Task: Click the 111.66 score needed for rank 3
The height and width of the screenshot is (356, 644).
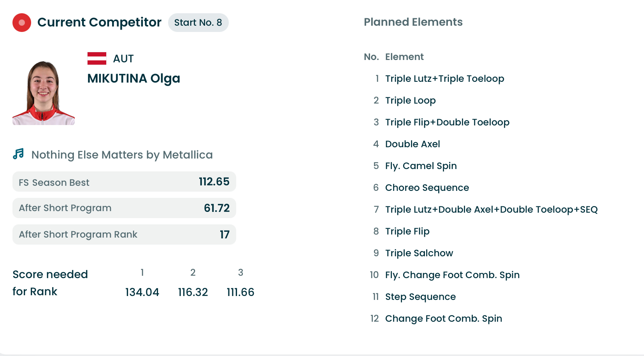Action: (240, 292)
